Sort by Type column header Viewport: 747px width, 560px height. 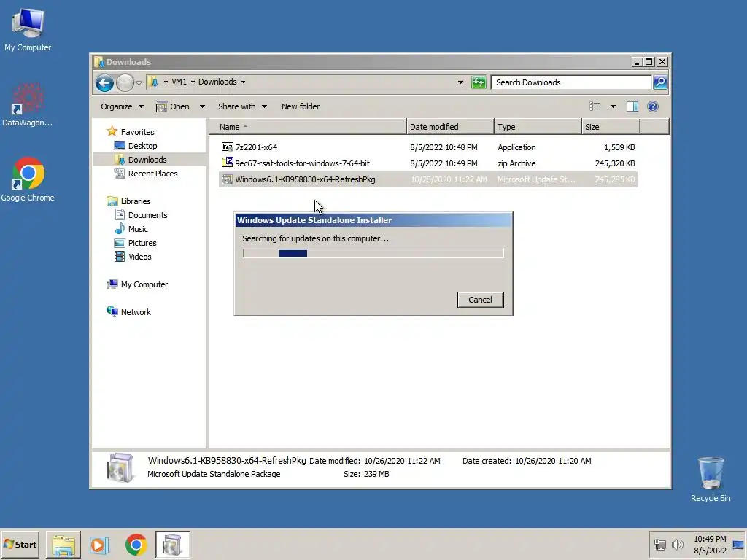pos(538,127)
